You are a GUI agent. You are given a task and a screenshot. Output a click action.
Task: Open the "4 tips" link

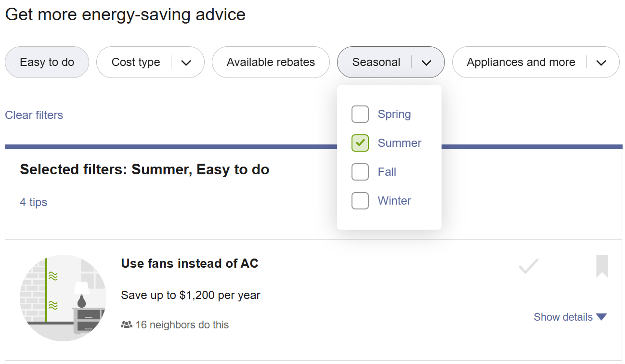click(33, 202)
